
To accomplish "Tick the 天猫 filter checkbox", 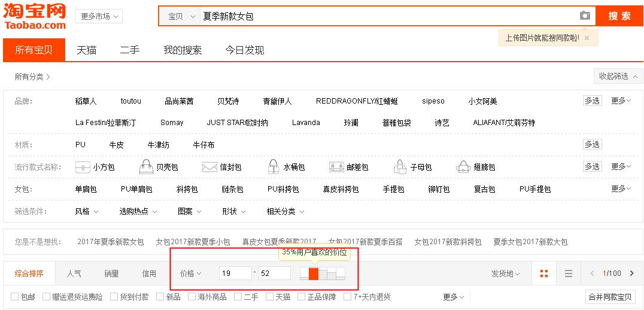I will pos(269,297).
